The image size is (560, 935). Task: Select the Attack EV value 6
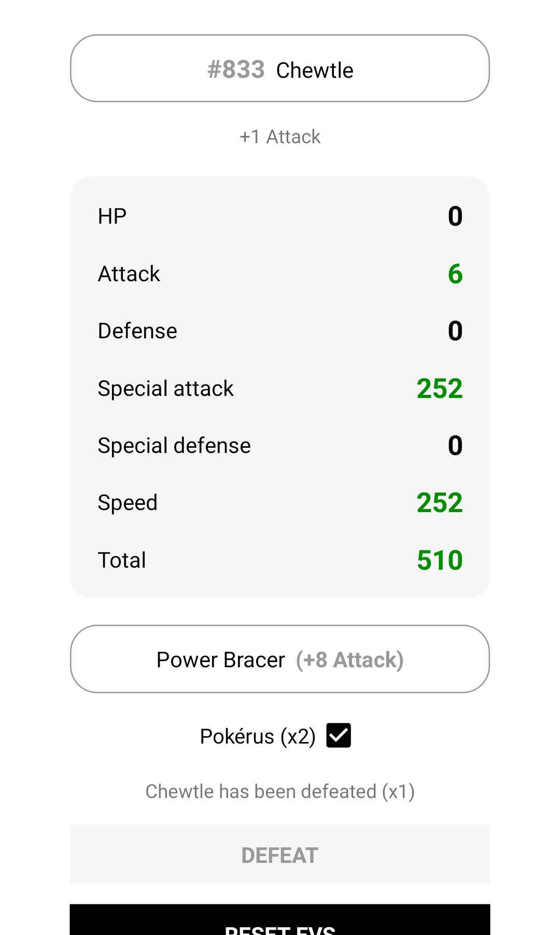pyautogui.click(x=455, y=274)
